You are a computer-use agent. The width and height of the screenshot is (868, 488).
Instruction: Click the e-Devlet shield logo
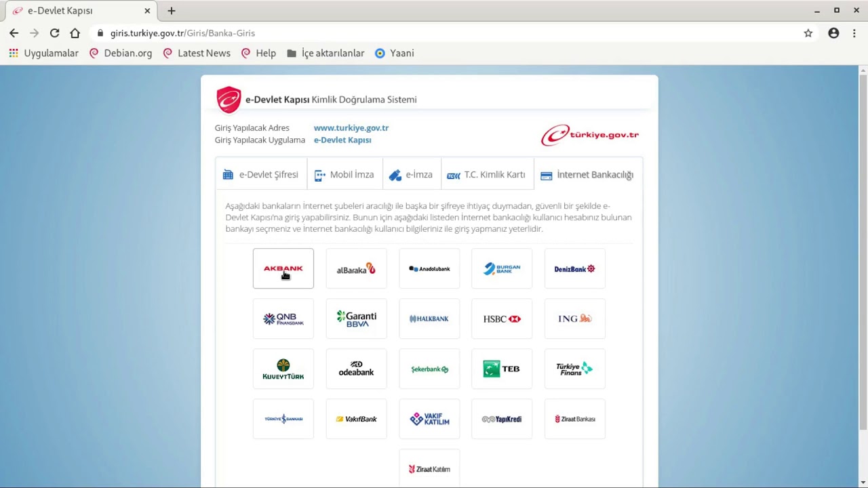click(x=229, y=100)
